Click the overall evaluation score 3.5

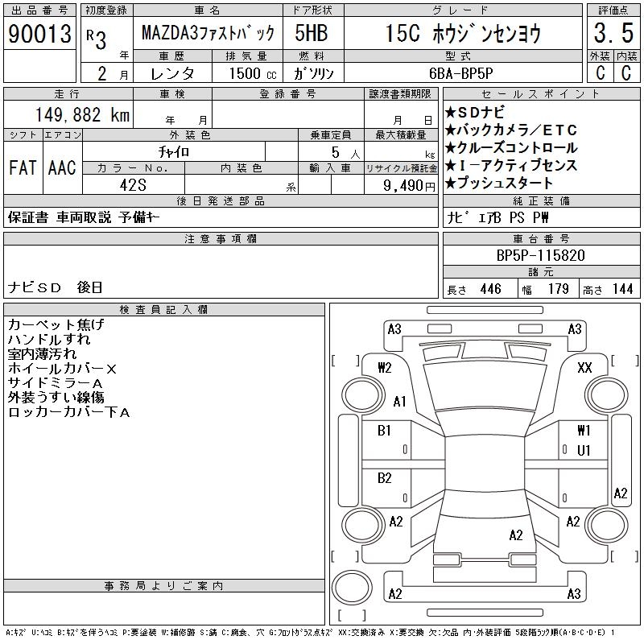pyautogui.click(x=613, y=33)
